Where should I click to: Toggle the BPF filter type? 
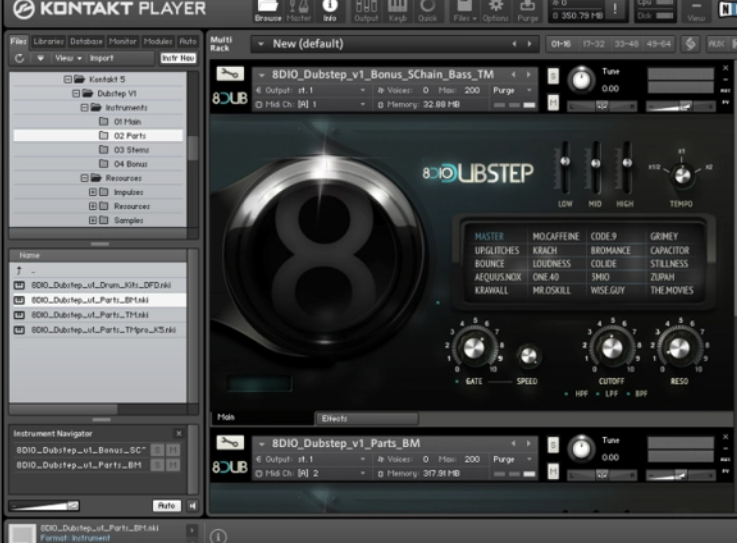coord(637,393)
